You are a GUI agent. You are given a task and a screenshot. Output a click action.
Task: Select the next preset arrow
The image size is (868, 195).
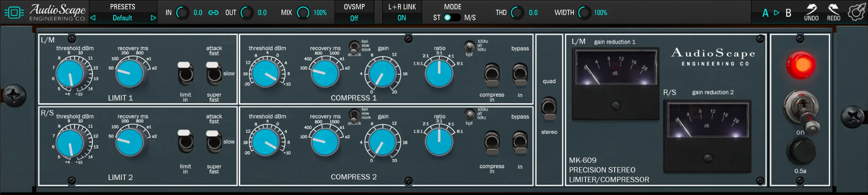click(153, 18)
